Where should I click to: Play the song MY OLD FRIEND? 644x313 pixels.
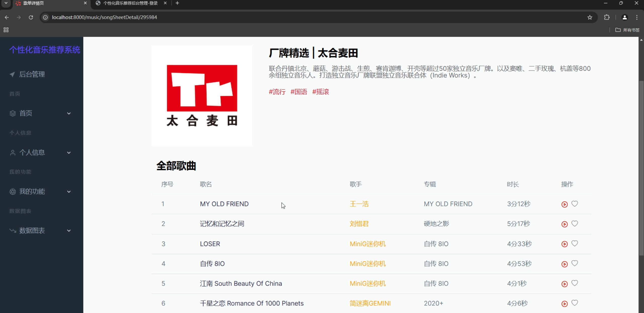[x=564, y=204]
